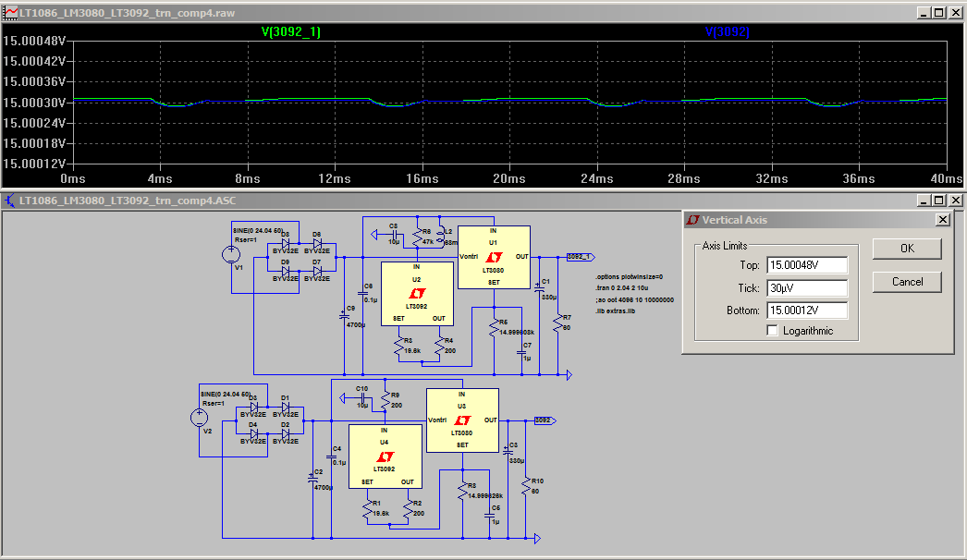This screenshot has height=560, width=967.
Task: Select capacitor C3 330µ output cap
Action: pos(508,451)
